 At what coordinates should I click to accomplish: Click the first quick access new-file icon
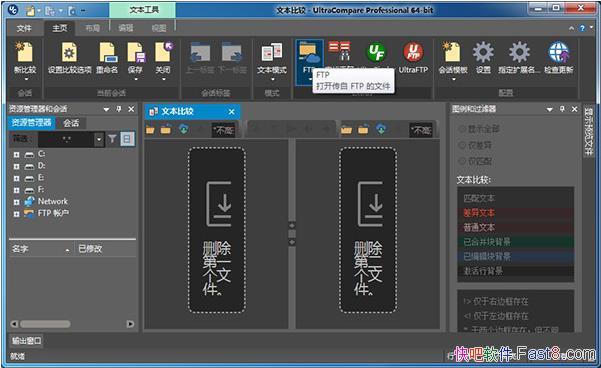31,11
